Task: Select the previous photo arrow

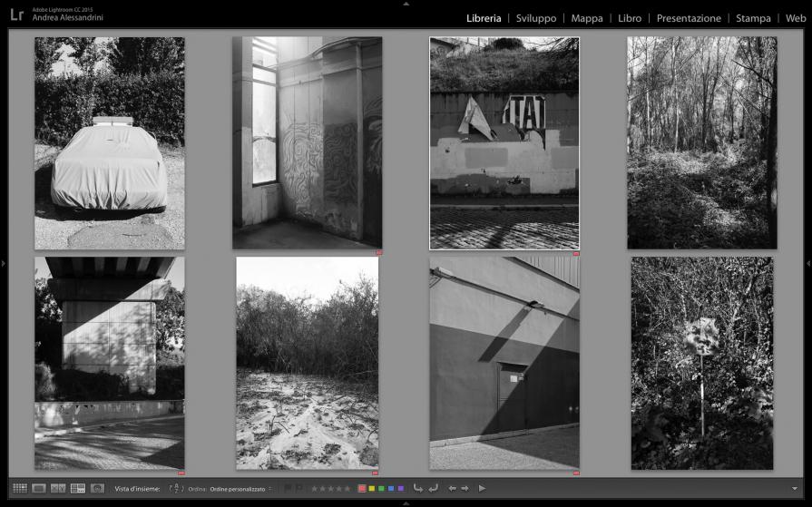Action: [x=453, y=488]
